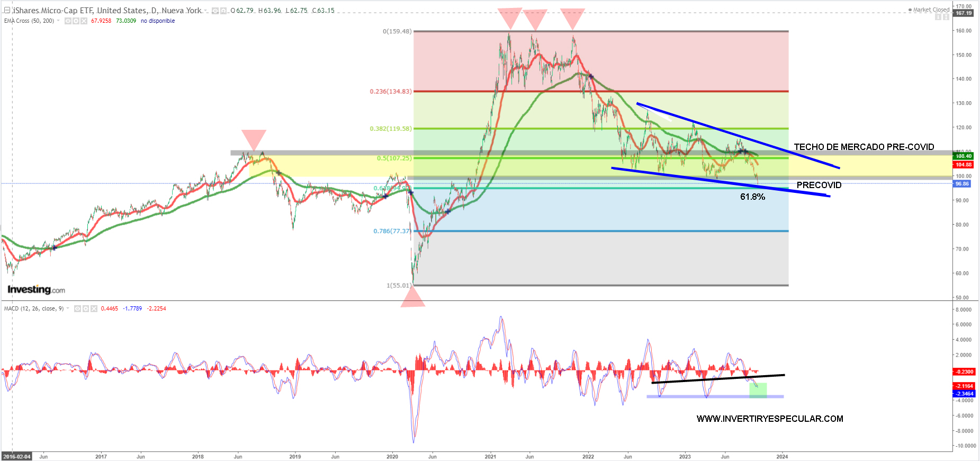Open settings gear for iShares Micro-Cap ETF
980x461 pixels.
tap(223, 11)
